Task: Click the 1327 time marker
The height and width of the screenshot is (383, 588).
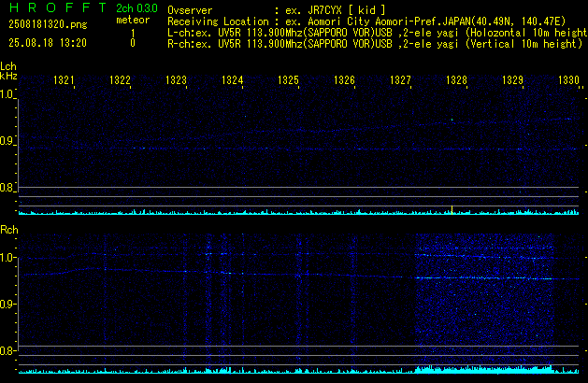Action: pos(400,80)
